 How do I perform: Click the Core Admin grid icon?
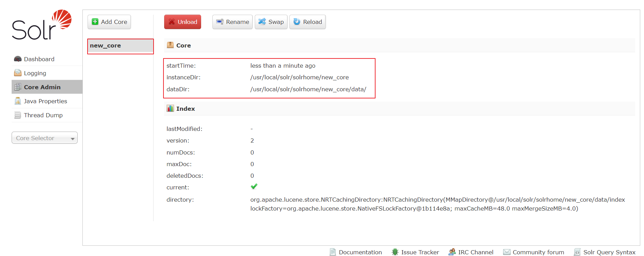[x=18, y=87]
